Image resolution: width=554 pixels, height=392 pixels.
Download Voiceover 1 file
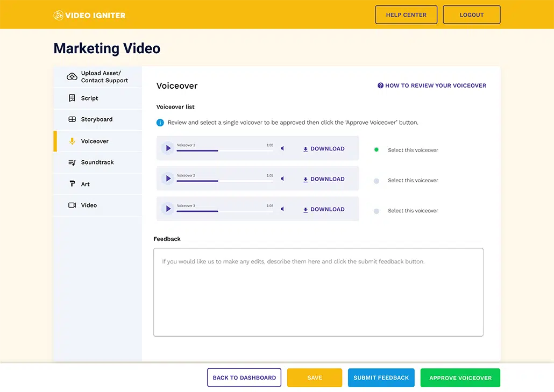pos(324,149)
